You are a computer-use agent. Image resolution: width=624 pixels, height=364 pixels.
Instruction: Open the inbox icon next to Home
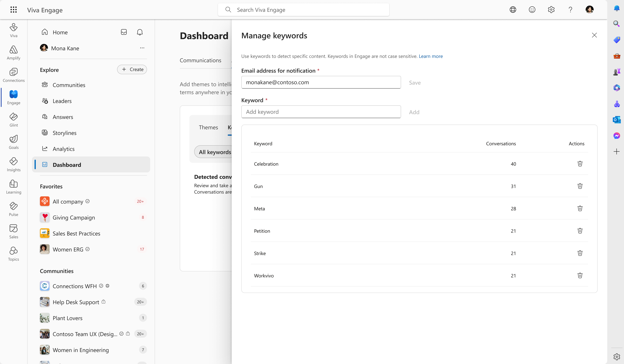tap(124, 32)
